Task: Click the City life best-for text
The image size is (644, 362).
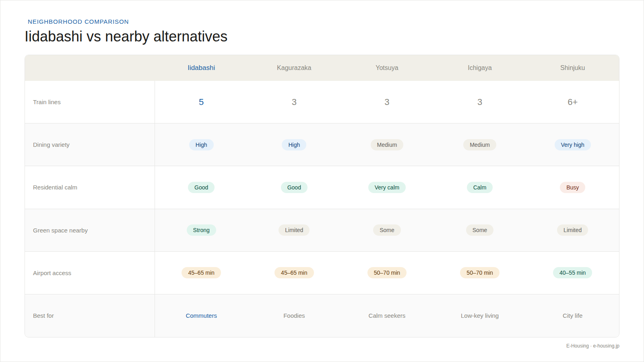Action: pos(572,316)
